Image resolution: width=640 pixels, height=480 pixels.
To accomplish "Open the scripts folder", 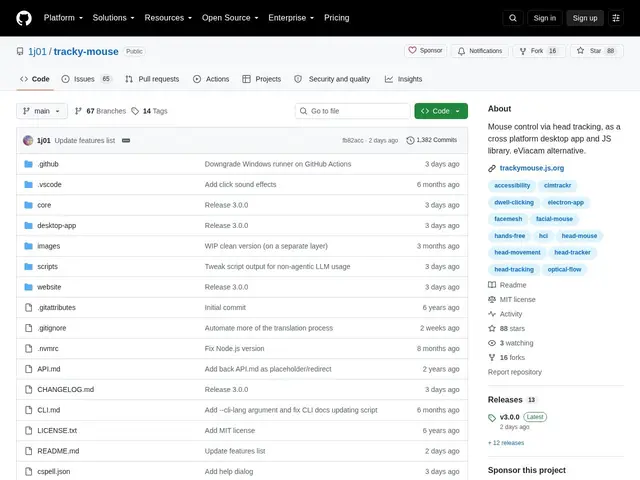I will click(x=47, y=267).
